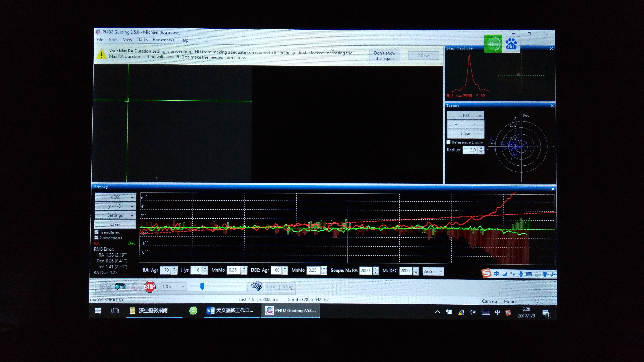Click the microphone icon on the IME bar
644x362 pixels.
click(x=520, y=274)
